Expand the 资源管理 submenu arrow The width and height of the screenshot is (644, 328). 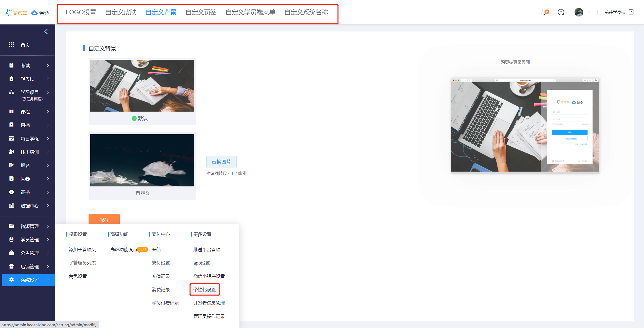click(48, 226)
